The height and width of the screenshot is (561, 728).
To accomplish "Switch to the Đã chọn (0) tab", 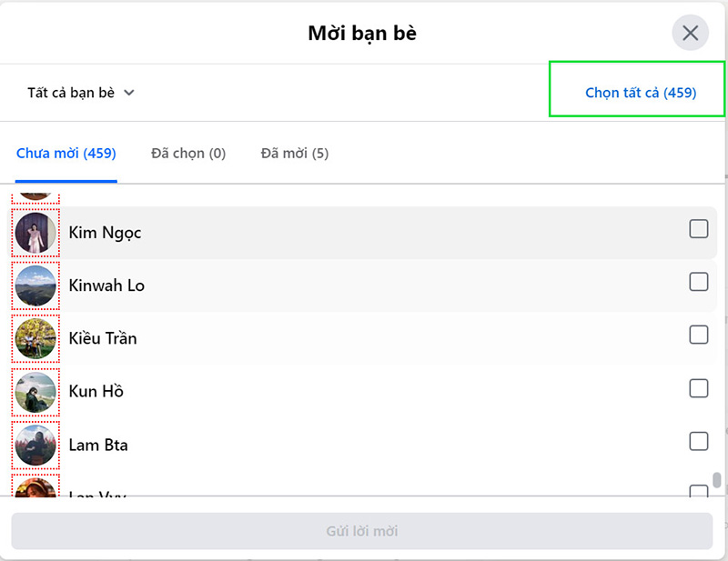I will pos(188,153).
